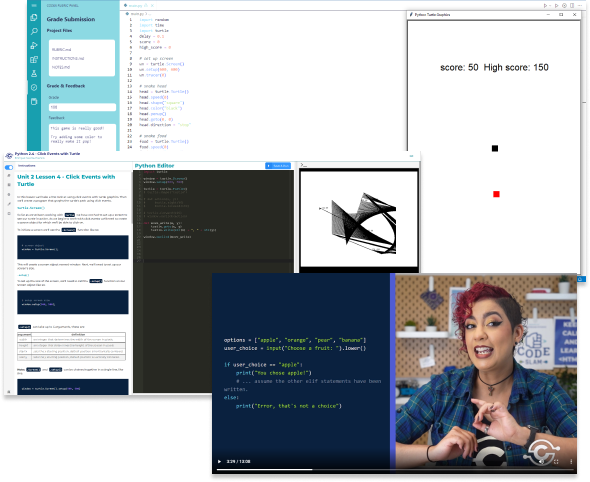Select the Instructions tab in lesson panel
The image size is (590, 482).
(27, 166)
